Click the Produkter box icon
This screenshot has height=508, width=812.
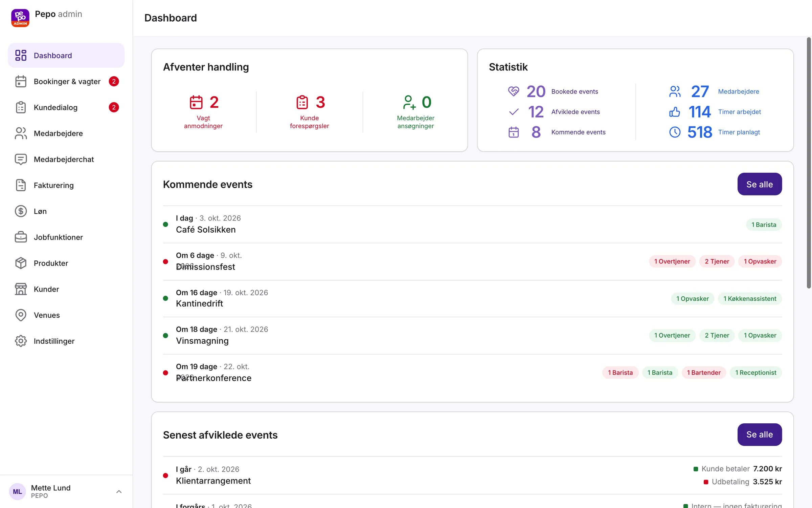pyautogui.click(x=21, y=263)
